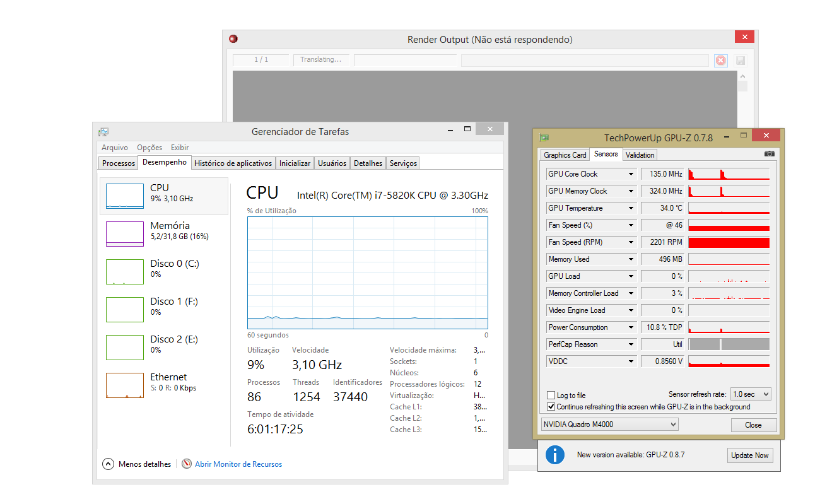This screenshot has height=504, width=832.
Task: Click the 496 MB memory used value
Action: pyautogui.click(x=663, y=259)
